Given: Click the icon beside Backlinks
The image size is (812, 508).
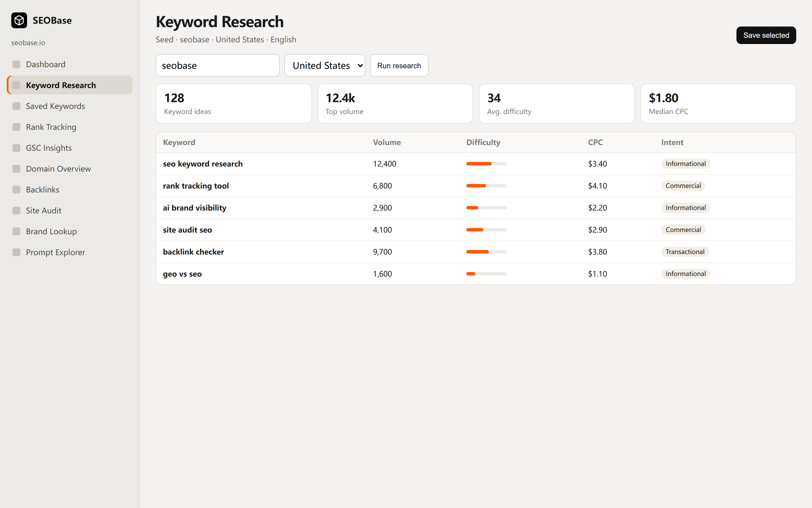Looking at the screenshot, I should tap(16, 189).
